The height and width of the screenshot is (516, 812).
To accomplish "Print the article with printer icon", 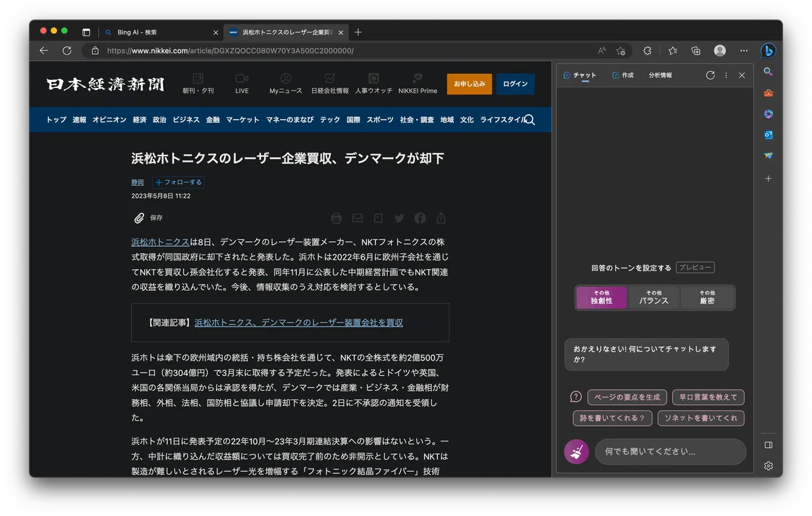I will tap(336, 218).
